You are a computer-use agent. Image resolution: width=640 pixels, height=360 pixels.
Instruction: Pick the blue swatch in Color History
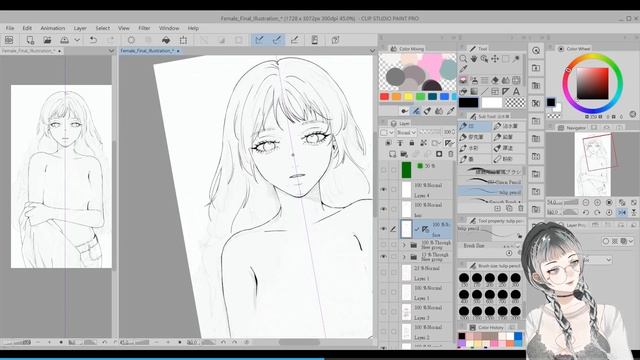(518, 336)
